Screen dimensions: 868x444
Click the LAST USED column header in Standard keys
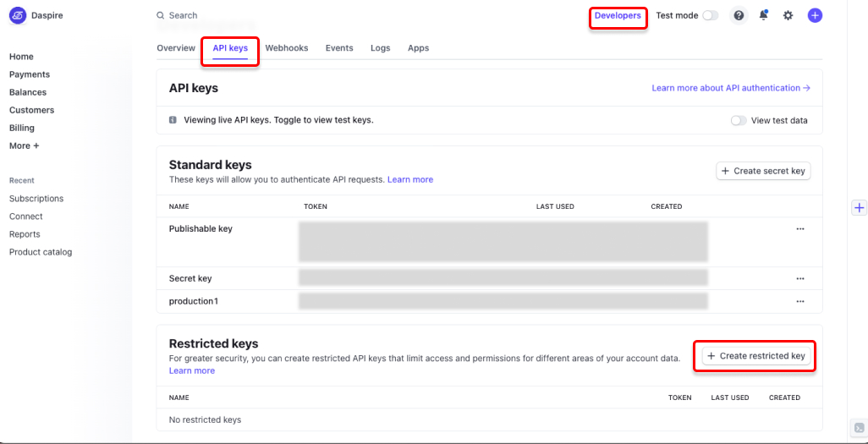coord(555,206)
